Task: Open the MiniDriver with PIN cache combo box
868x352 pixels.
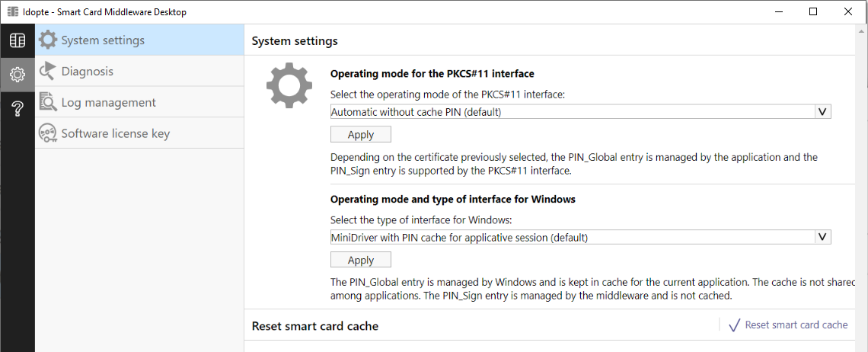Action: click(581, 237)
